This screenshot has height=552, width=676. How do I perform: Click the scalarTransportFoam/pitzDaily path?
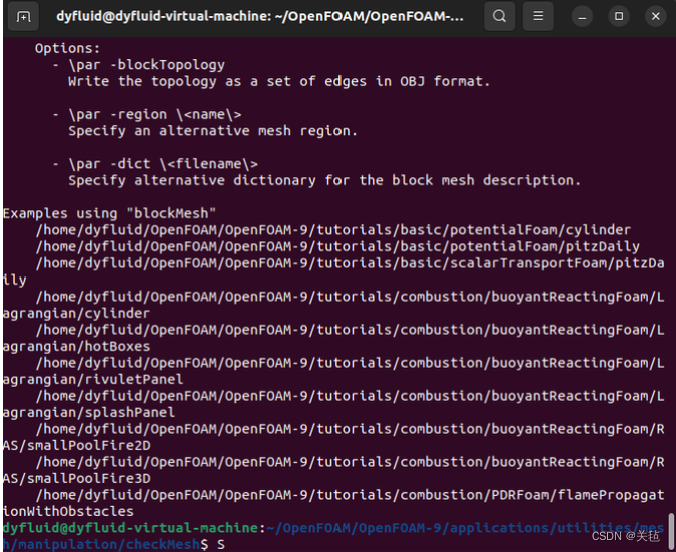pos(350,263)
